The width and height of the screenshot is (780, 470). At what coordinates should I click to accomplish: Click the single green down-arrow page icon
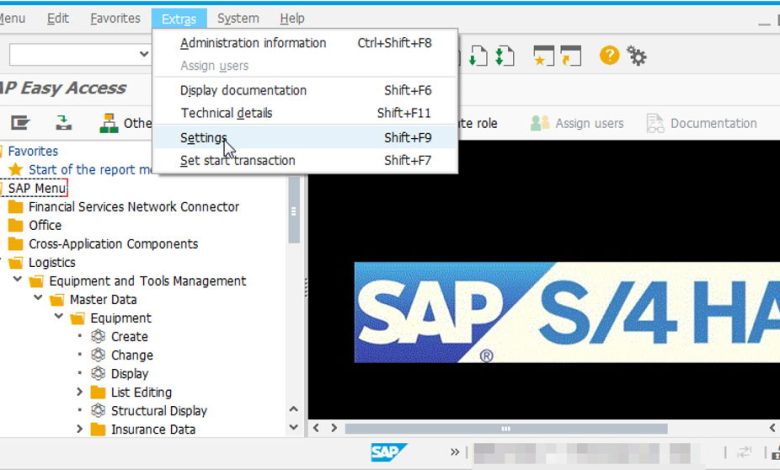[479, 56]
